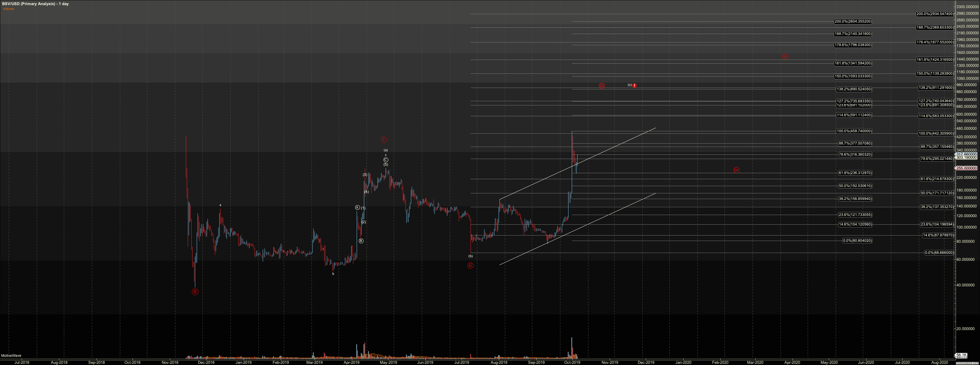Click the red circled iv wave marker
980x365 pixels.
point(736,170)
